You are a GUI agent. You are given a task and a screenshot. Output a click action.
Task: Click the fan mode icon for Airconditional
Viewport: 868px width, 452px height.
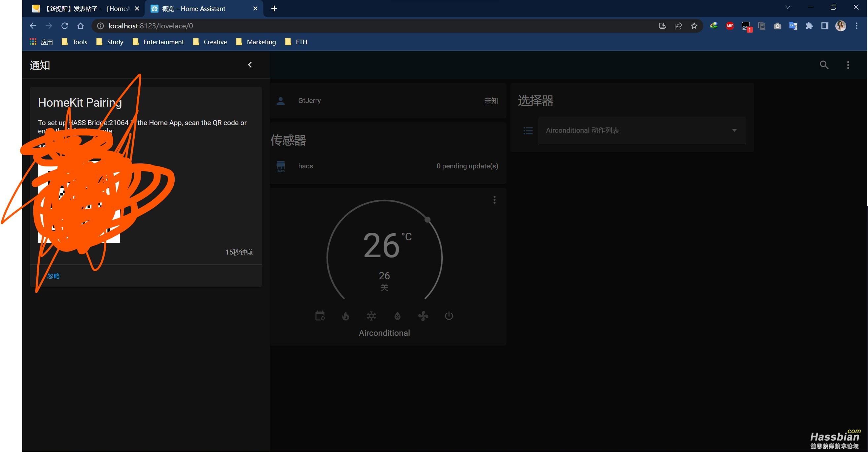pyautogui.click(x=423, y=315)
